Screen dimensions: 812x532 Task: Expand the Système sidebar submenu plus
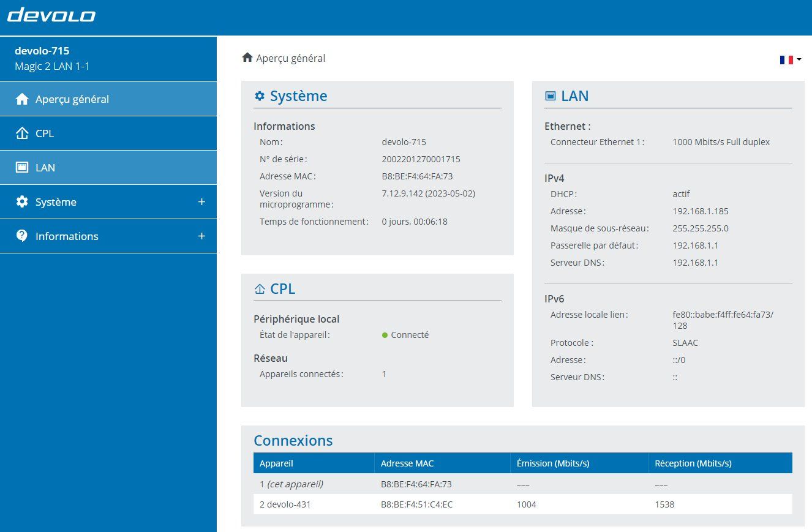click(201, 202)
